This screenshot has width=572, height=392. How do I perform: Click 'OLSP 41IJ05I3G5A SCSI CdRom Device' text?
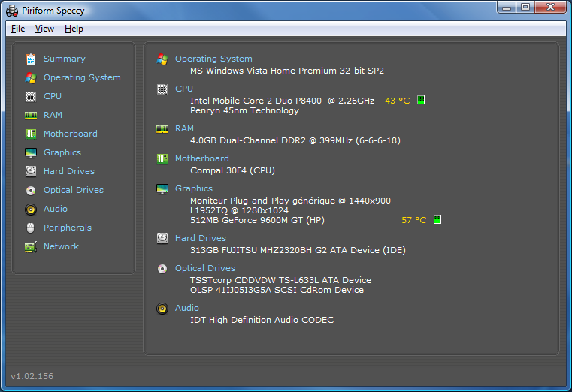[277, 290]
